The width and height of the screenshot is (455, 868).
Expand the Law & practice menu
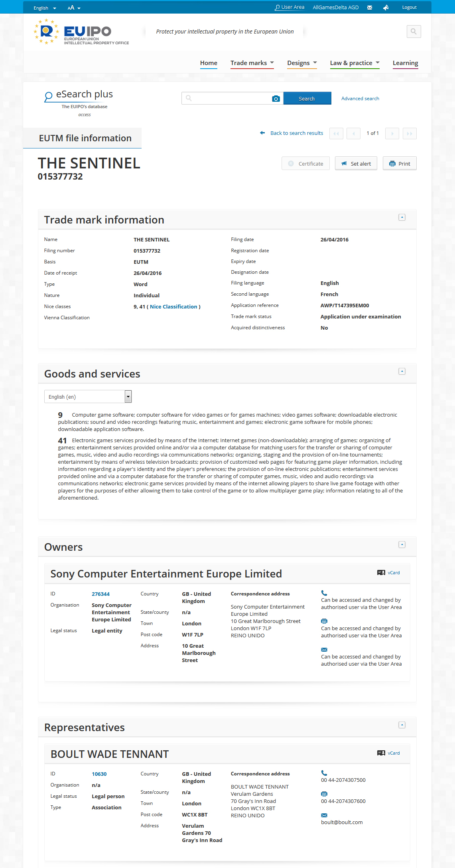[x=355, y=63]
